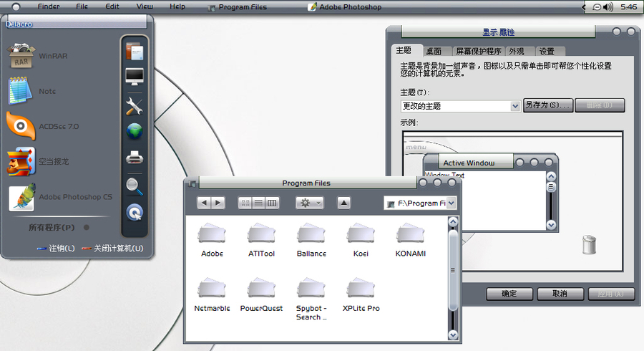Open the View menu
The image size is (644, 351).
coord(145,6)
